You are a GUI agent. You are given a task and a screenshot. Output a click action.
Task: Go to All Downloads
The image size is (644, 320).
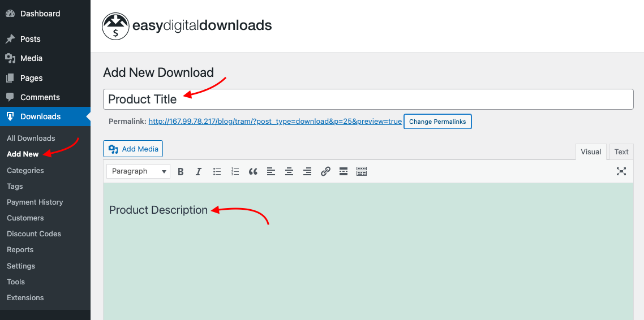click(x=31, y=139)
